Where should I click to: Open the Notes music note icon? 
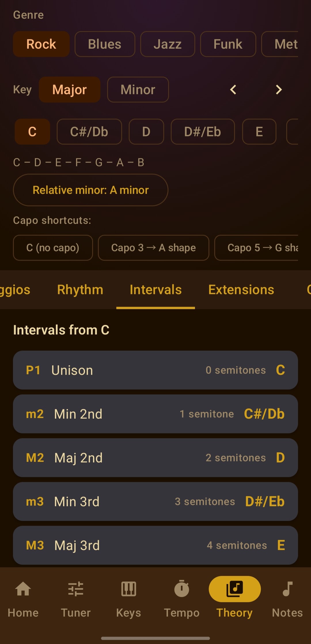(x=287, y=589)
